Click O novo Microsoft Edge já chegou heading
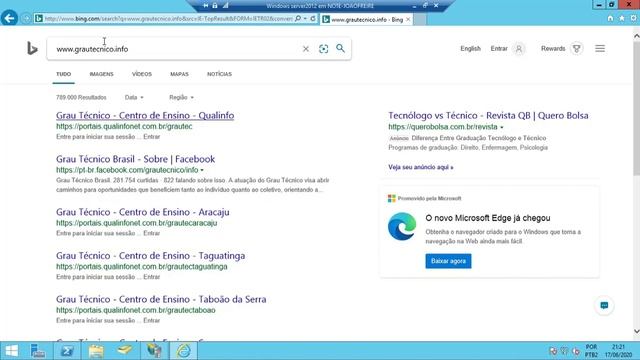Screen dimensions: 640x360 click(x=488, y=218)
